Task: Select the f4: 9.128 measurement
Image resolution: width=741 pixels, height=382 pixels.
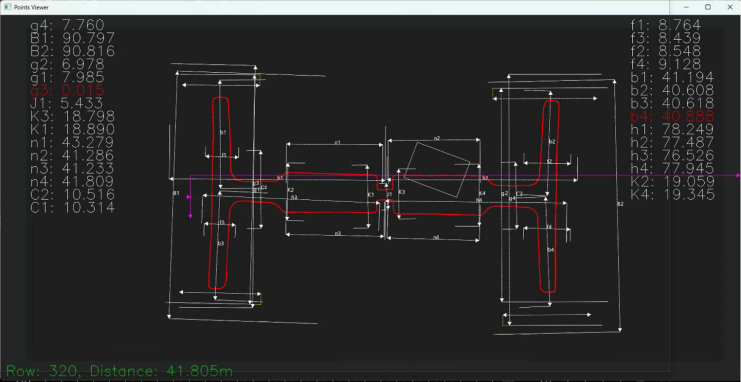Action: [666, 64]
